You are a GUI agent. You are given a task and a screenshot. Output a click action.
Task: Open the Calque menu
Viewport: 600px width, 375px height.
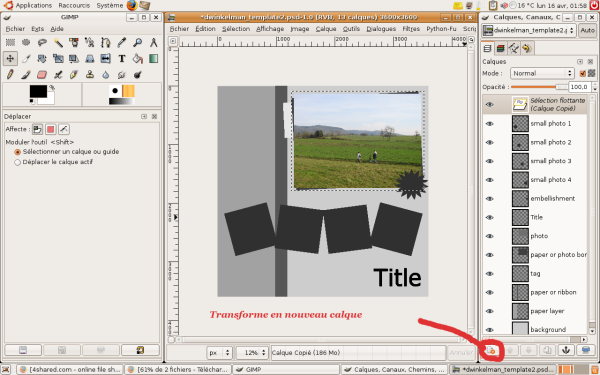tap(326, 29)
